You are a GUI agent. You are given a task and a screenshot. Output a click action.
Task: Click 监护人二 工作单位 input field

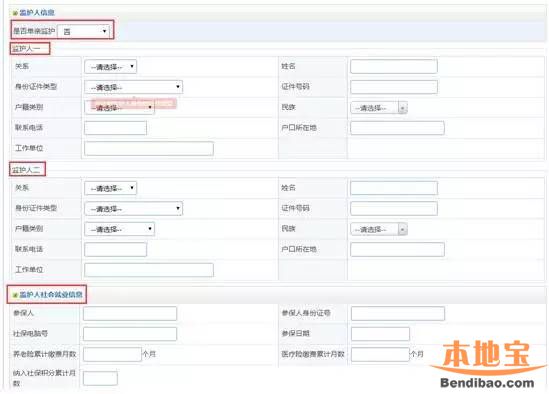[149, 270]
